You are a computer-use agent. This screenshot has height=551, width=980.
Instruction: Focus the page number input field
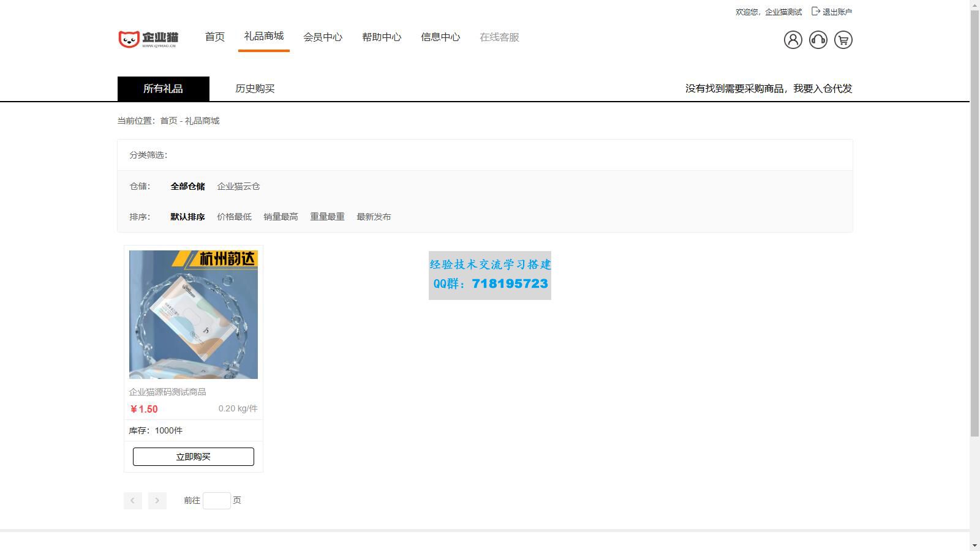click(x=216, y=500)
